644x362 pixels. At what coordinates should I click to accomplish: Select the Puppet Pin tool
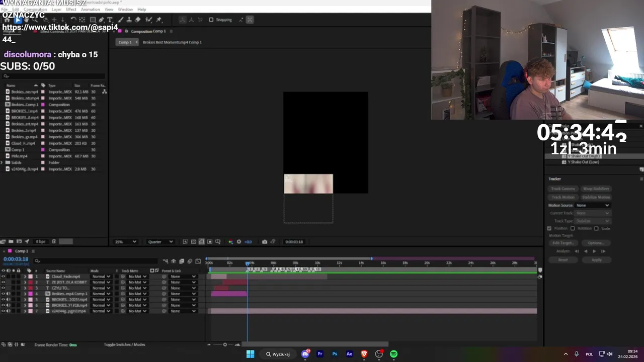[159, 20]
